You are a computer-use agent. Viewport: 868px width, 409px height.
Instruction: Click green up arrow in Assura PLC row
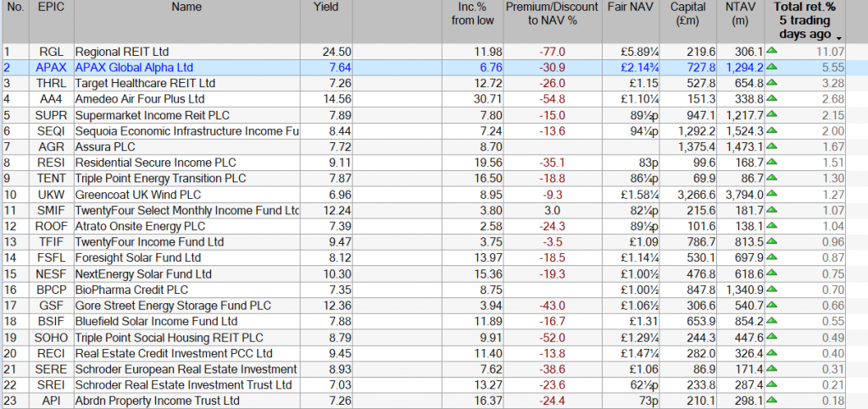[771, 147]
